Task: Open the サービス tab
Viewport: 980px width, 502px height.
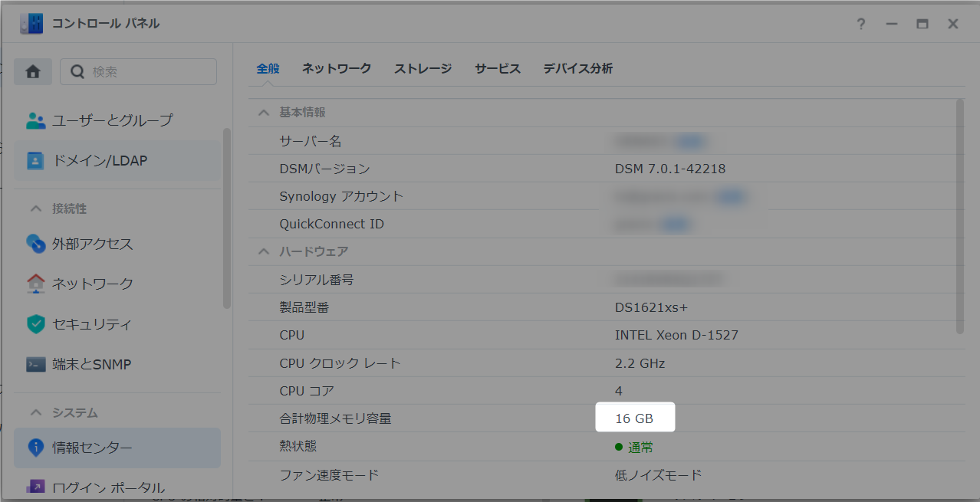Action: pyautogui.click(x=498, y=68)
